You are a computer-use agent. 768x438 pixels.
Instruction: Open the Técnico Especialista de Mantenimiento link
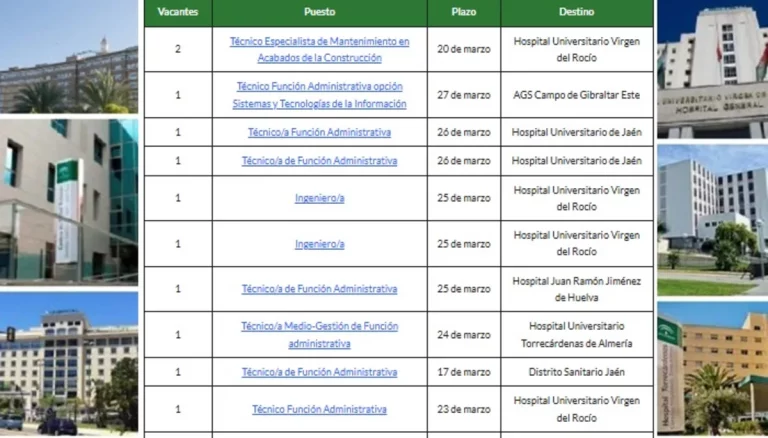coord(319,49)
